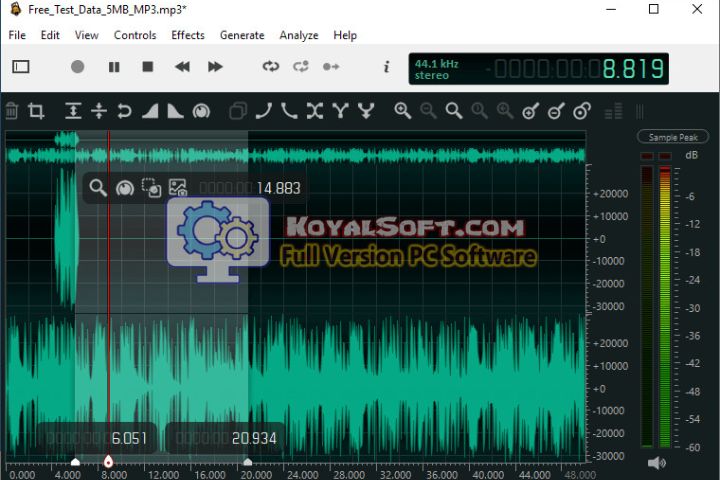Start recording with the Record button
Screen dimensions: 720x480
click(78, 67)
